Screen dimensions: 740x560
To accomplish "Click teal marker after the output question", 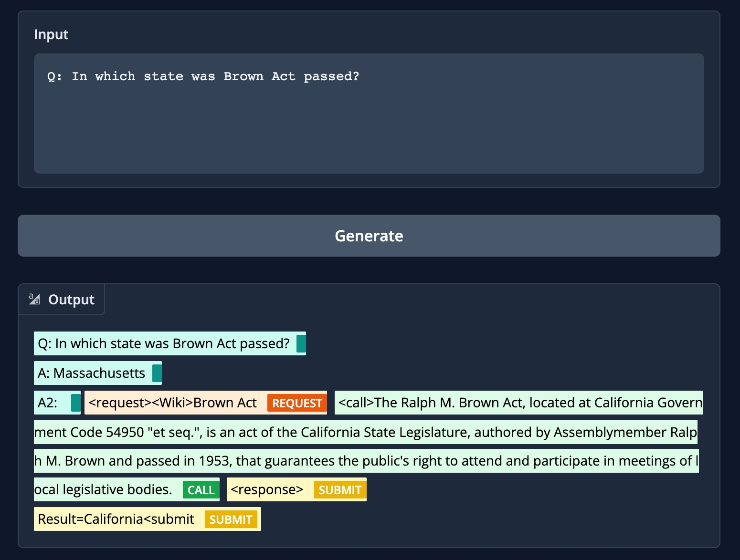I will [301, 343].
